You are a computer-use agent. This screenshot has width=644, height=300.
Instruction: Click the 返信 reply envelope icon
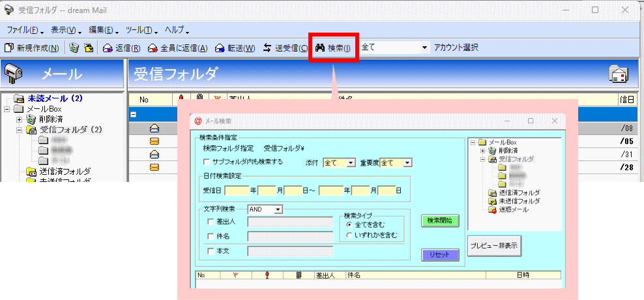[x=108, y=48]
